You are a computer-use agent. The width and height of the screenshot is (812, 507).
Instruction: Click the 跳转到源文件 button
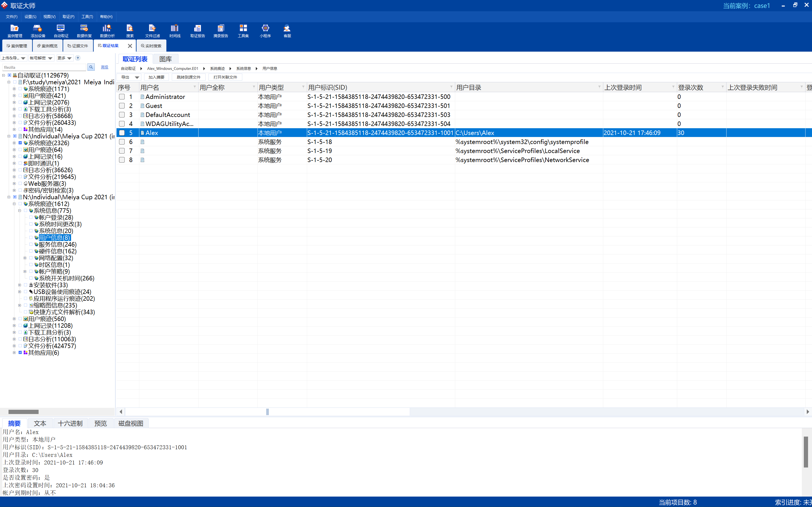(189, 77)
